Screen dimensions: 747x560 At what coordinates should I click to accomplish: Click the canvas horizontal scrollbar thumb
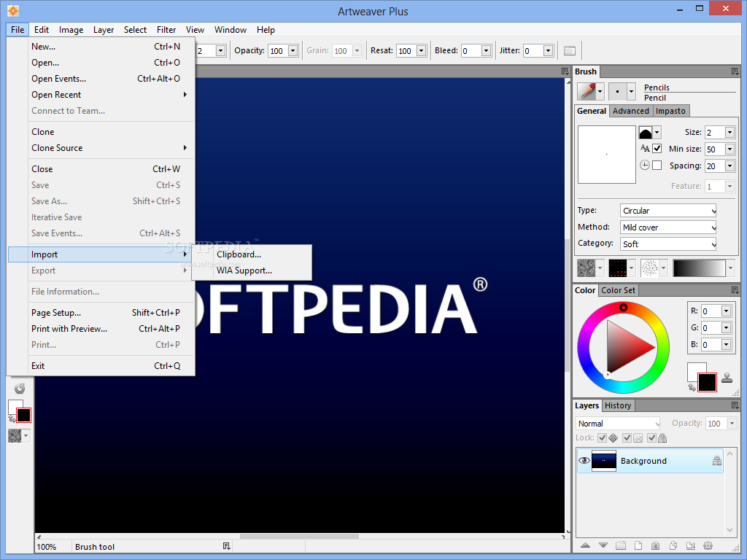pos(299,537)
